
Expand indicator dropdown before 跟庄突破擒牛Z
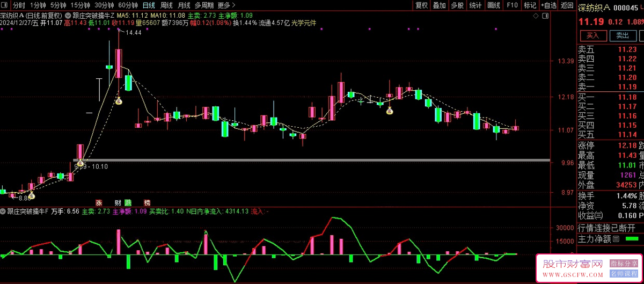[68, 16]
